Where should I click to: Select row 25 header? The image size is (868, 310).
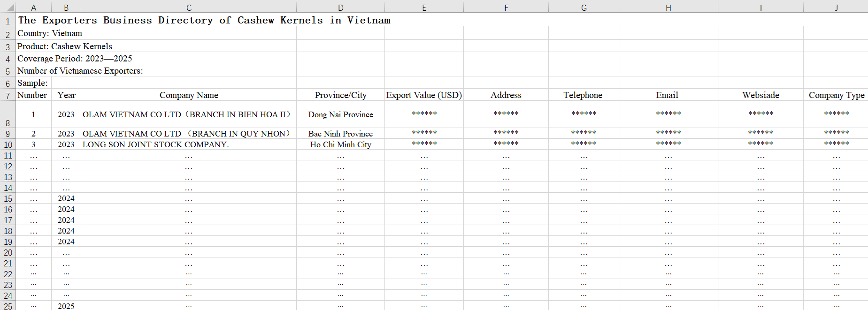click(x=8, y=306)
